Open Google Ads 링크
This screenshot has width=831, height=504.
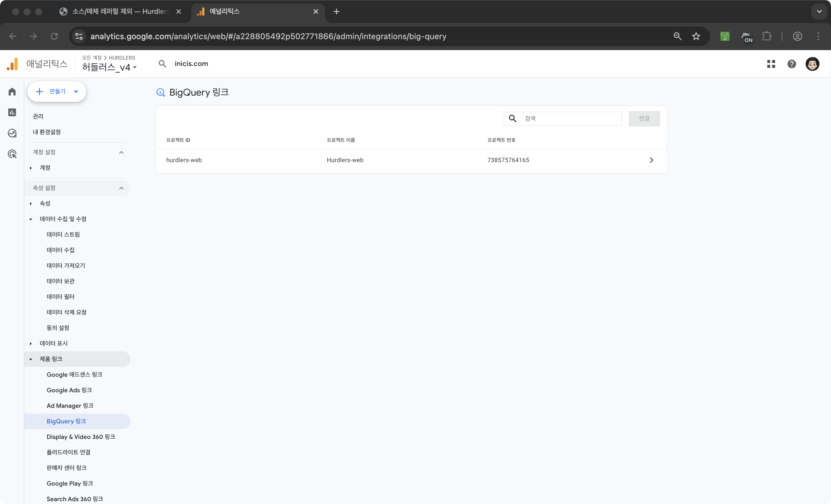[x=69, y=390]
